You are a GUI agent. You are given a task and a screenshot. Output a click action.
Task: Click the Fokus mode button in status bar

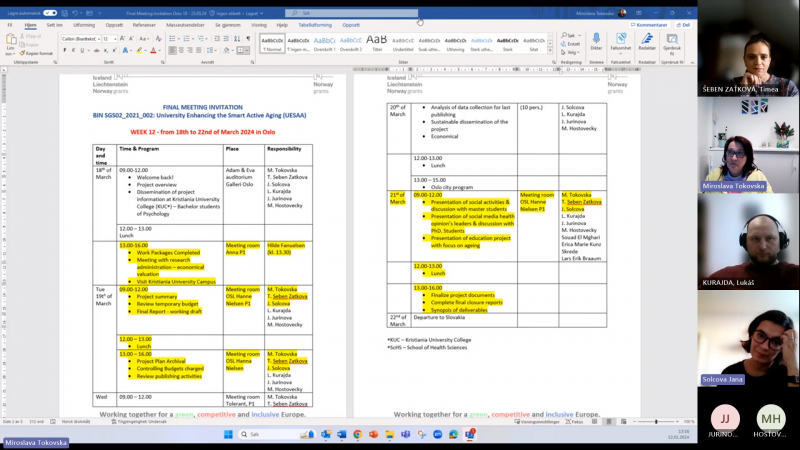(574, 421)
